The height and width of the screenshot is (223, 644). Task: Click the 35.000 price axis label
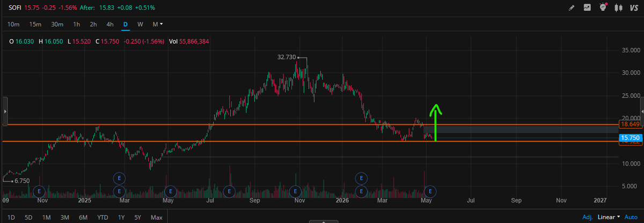pyautogui.click(x=630, y=50)
